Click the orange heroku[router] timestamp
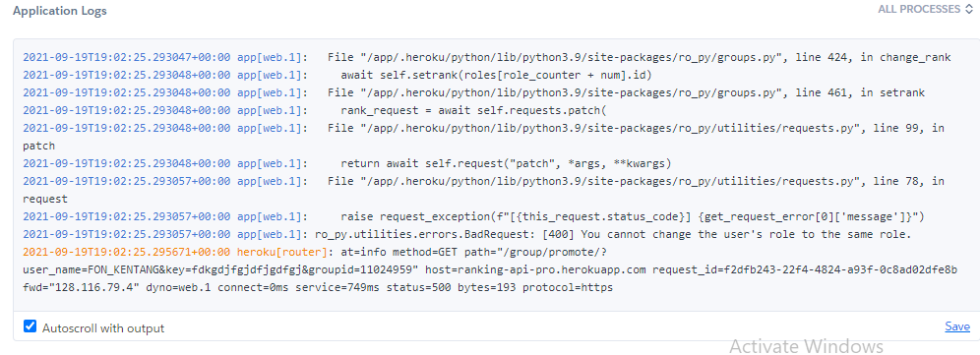The height and width of the screenshot is (355, 980). (x=127, y=253)
